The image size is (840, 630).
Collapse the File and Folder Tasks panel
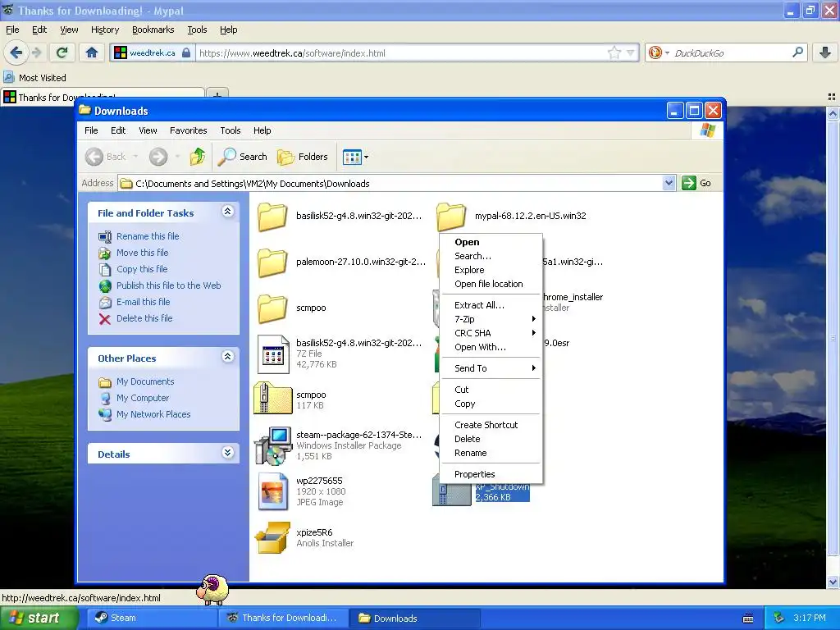pos(227,211)
